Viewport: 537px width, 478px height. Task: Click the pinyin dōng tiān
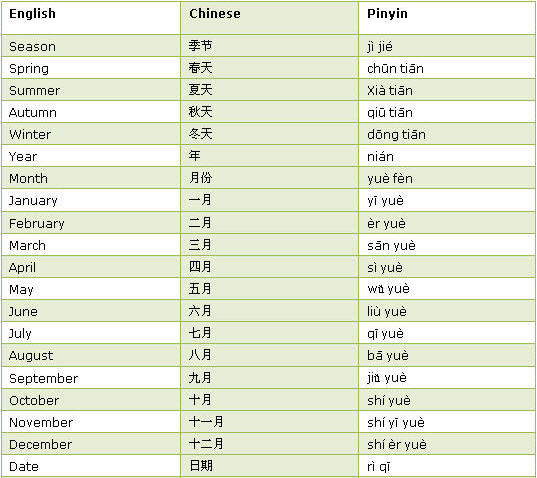(396, 135)
